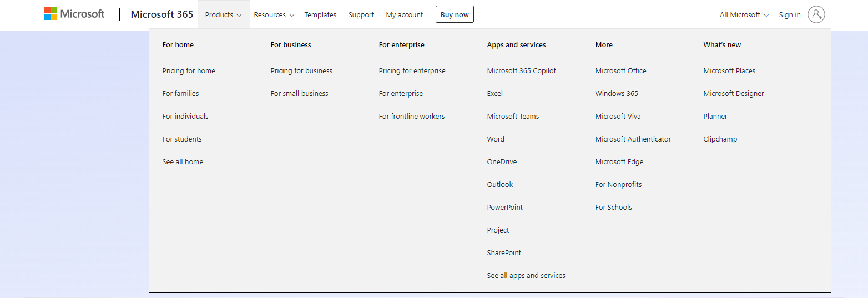This screenshot has height=298, width=868.
Task: Go to My account
Action: click(x=405, y=15)
